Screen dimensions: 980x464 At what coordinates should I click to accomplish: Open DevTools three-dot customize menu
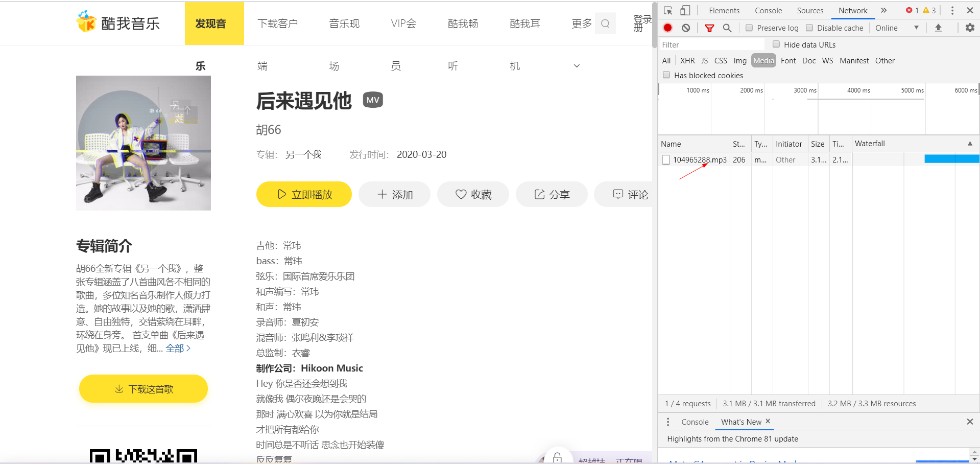(952, 10)
